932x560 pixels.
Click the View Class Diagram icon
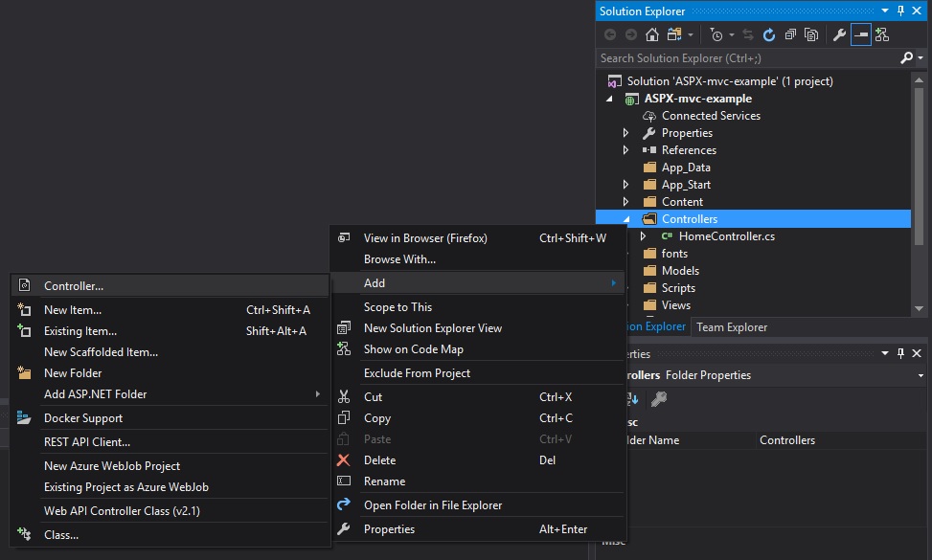coord(882,34)
